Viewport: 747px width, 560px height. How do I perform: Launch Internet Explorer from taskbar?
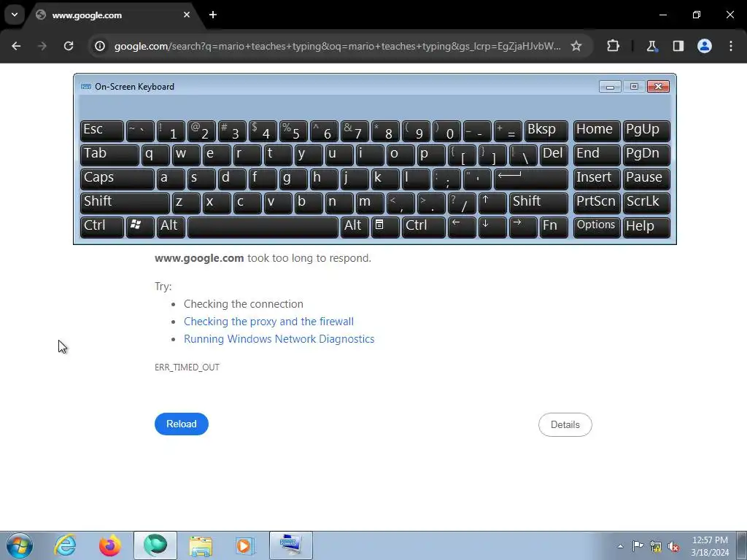coord(65,545)
